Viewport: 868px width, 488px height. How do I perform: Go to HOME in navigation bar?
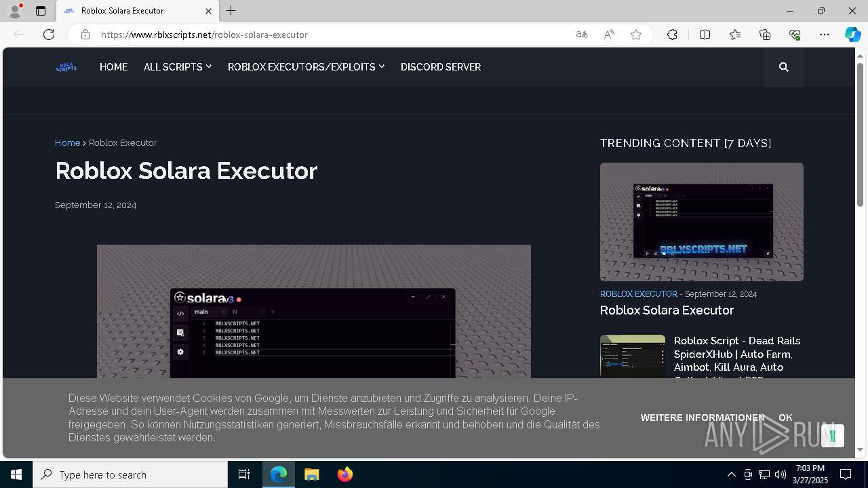pos(113,67)
